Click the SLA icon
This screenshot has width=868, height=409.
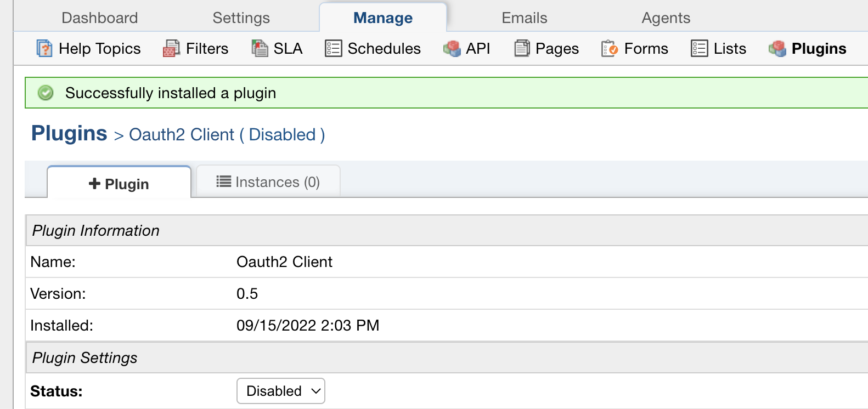pyautogui.click(x=260, y=49)
